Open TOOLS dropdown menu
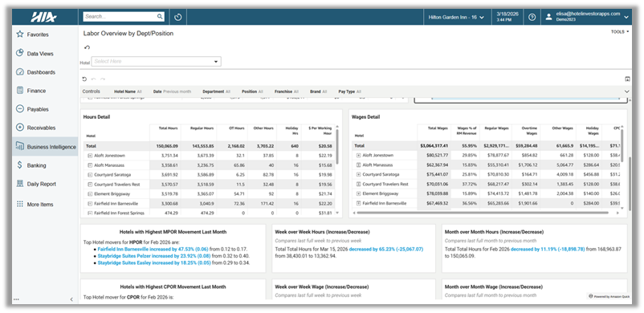 (620, 31)
